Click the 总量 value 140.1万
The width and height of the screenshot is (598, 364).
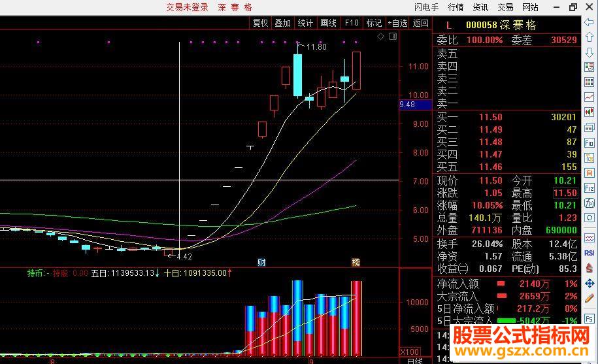pyautogui.click(x=485, y=218)
